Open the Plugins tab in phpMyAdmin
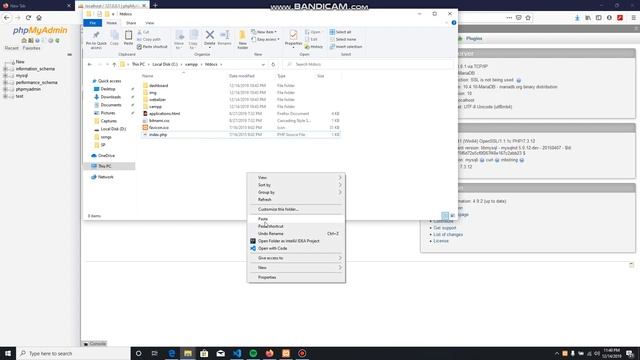Screen dimensions: 640x360 click(x=474, y=38)
